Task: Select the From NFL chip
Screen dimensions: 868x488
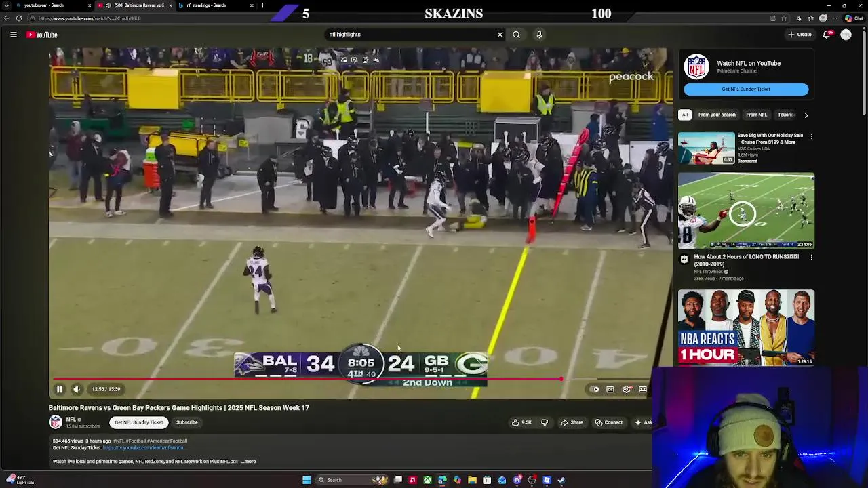Action: pyautogui.click(x=756, y=115)
